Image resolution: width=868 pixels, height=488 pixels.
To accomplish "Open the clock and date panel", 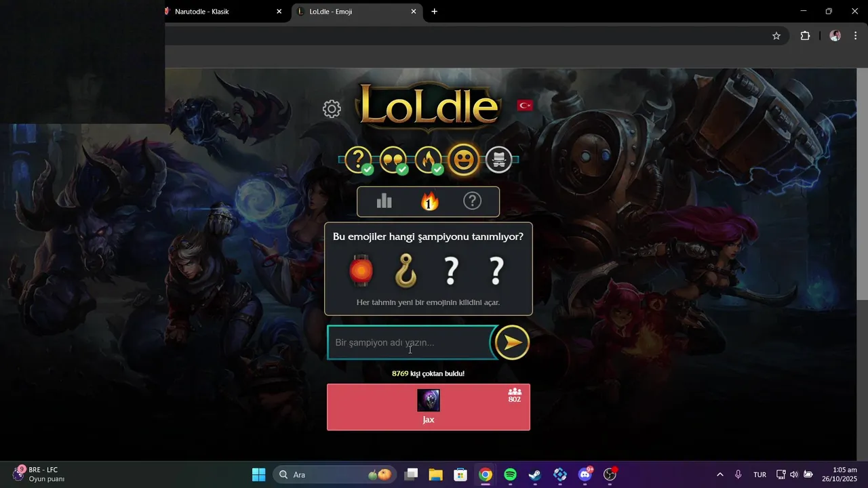I will tap(840, 474).
